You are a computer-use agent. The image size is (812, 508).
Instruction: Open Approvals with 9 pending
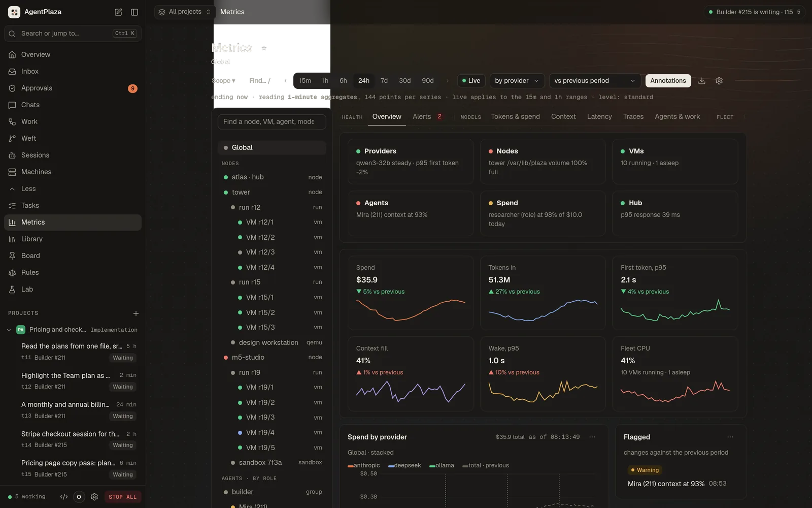coord(73,88)
